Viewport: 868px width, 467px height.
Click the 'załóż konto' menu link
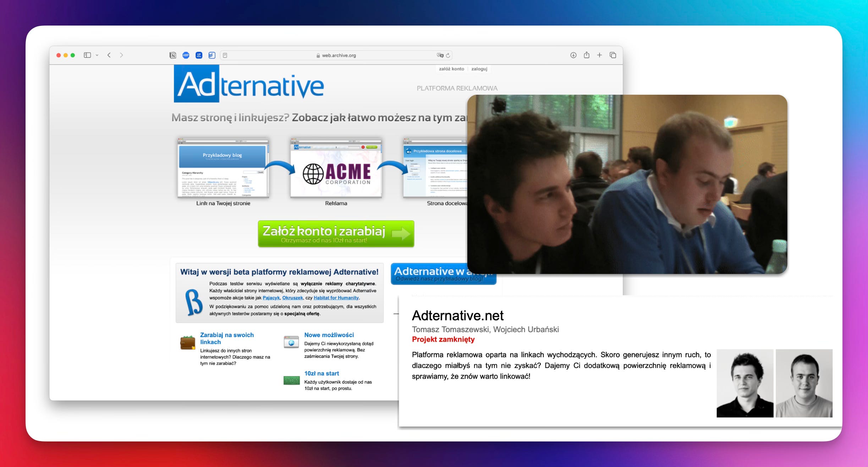[x=451, y=69]
